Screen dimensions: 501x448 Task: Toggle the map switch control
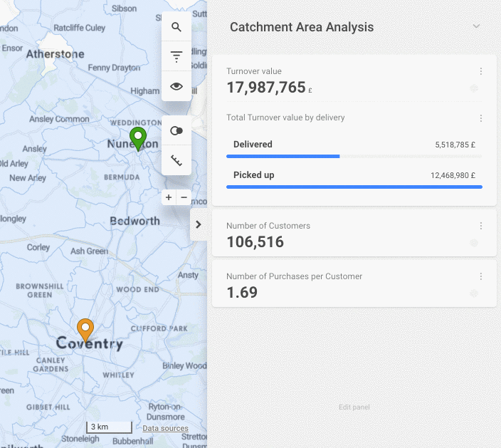tap(176, 131)
